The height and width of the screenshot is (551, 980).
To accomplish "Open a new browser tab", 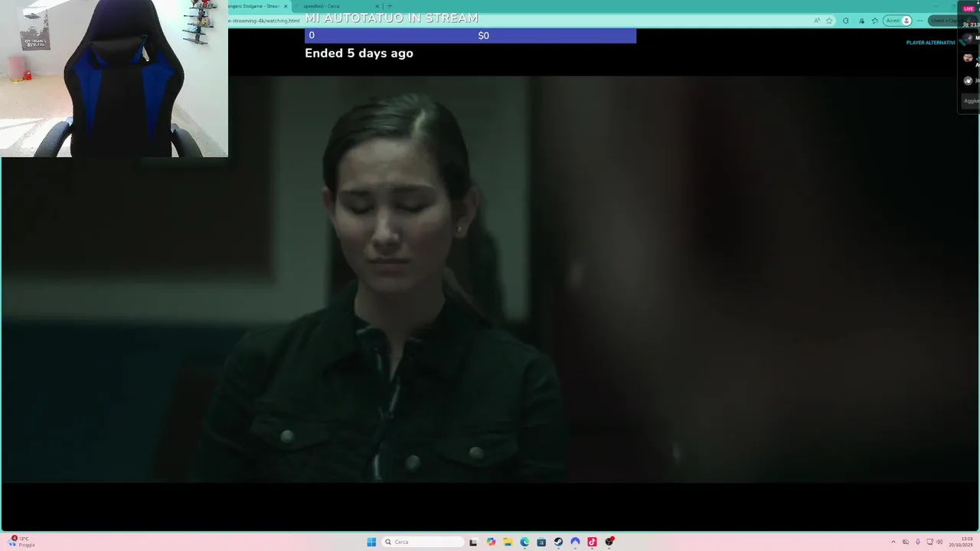I will point(390,6).
